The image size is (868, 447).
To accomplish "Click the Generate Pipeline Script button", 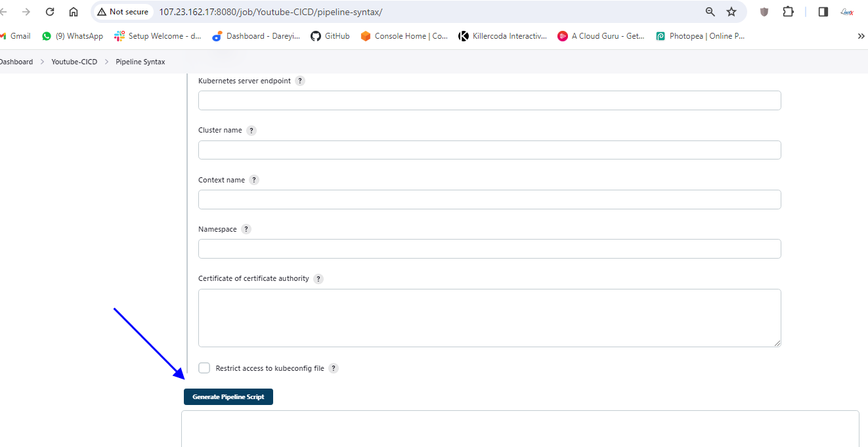I will tap(228, 397).
